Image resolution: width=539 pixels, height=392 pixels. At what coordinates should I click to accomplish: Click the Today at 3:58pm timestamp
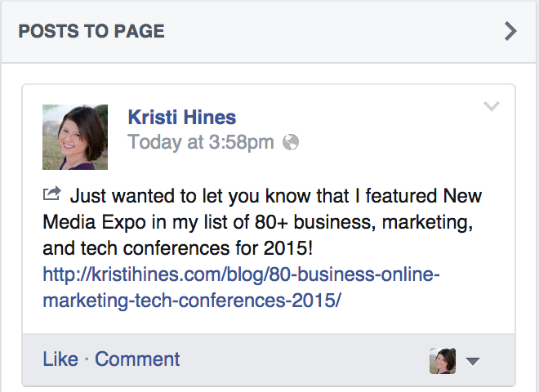[201, 143]
